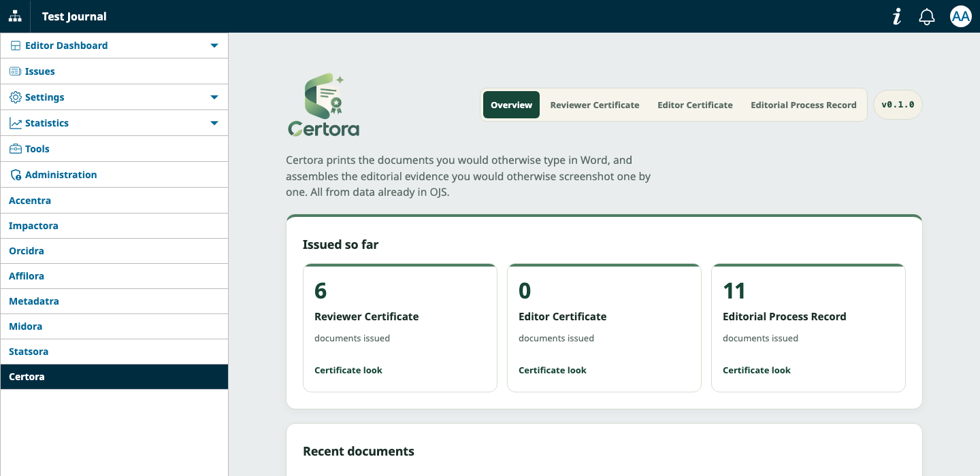Click the Issues sidebar icon
980x476 pixels.
tap(15, 71)
